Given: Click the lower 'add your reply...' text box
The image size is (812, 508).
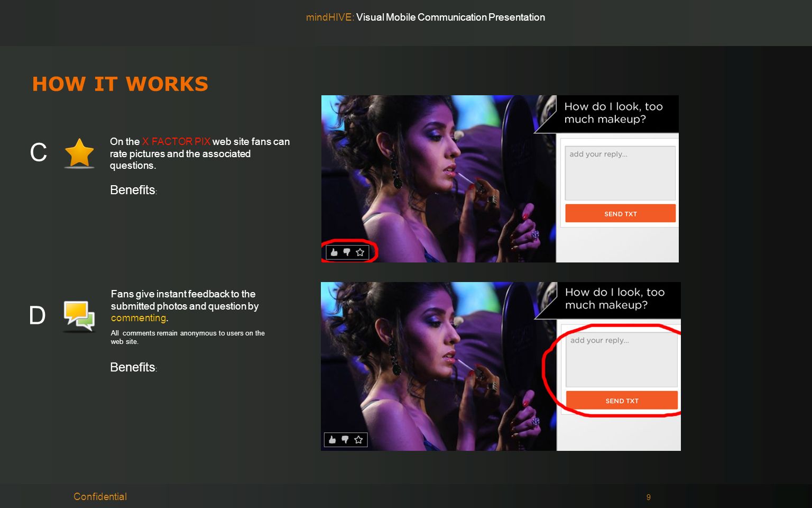Looking at the screenshot, I should tap(622, 360).
